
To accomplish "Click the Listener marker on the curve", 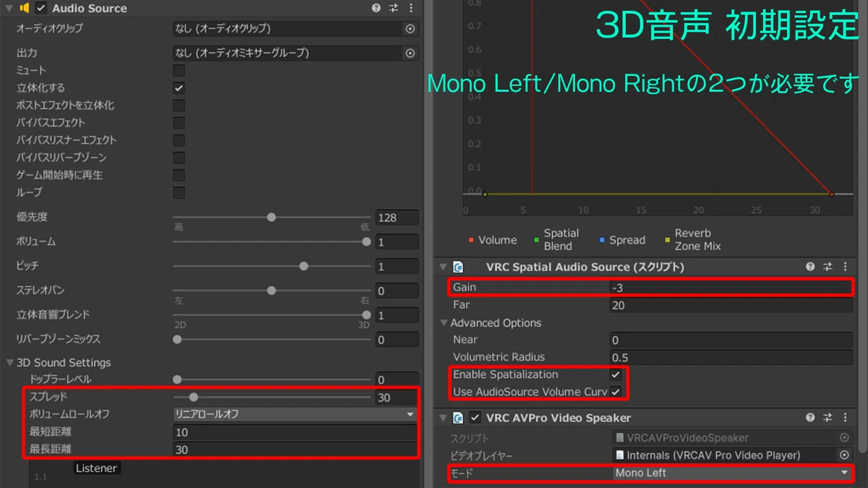I will (96, 468).
